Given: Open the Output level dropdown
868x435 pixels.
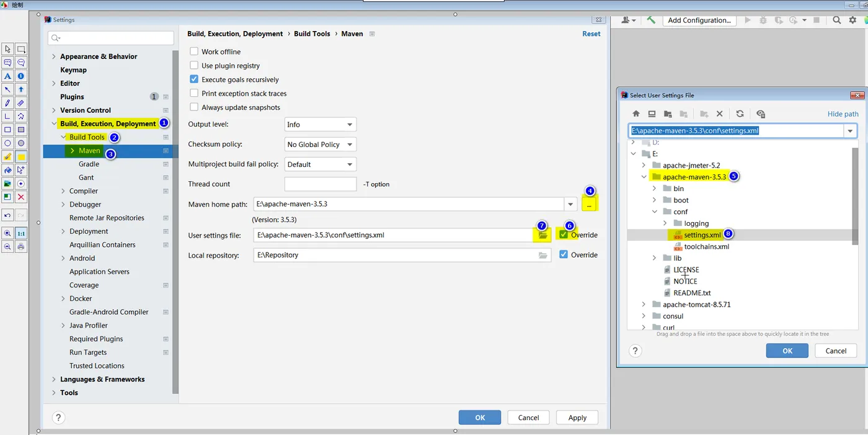Looking at the screenshot, I should tap(321, 125).
